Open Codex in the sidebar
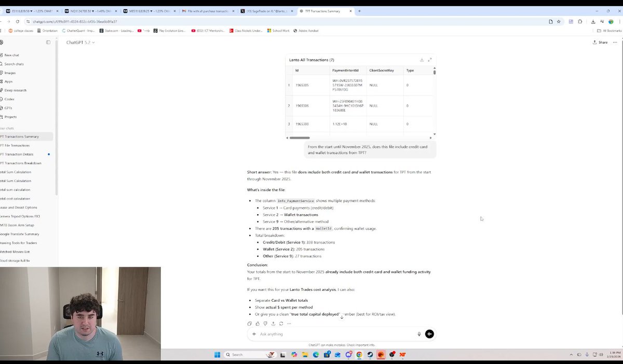 click(8, 99)
